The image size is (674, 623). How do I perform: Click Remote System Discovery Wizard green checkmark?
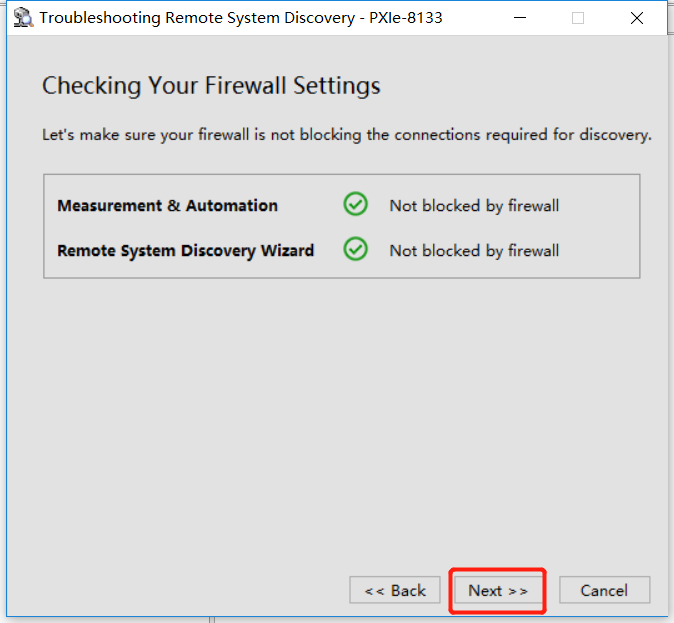point(355,249)
